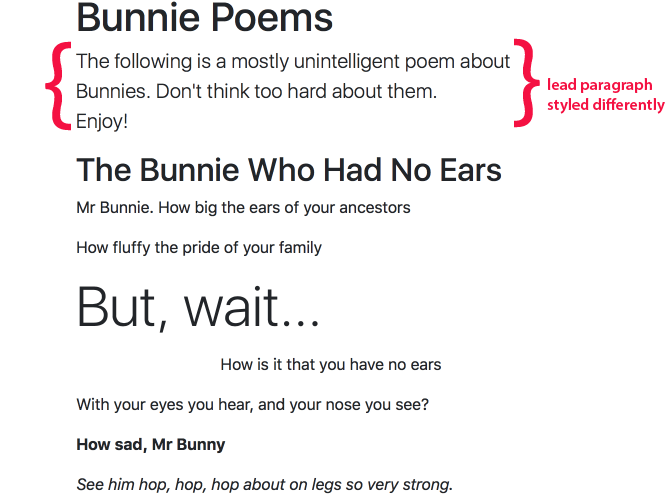Click 'With your eyes you hear' line
The height and width of the screenshot is (499, 668).
click(x=253, y=404)
